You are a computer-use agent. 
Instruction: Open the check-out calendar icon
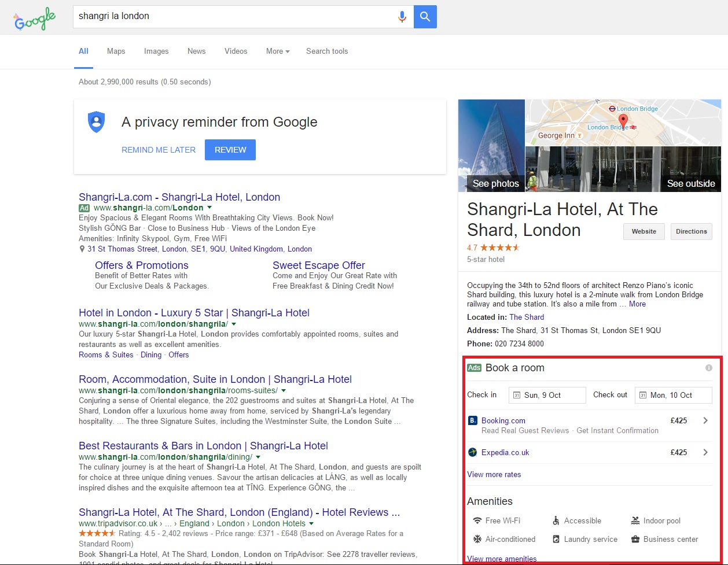tap(643, 395)
